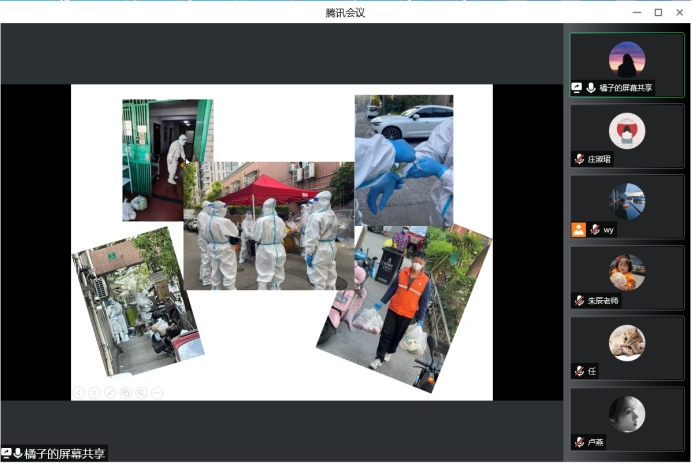Expand the more options slideshow icon
The height and width of the screenshot is (463, 692).
(x=157, y=393)
